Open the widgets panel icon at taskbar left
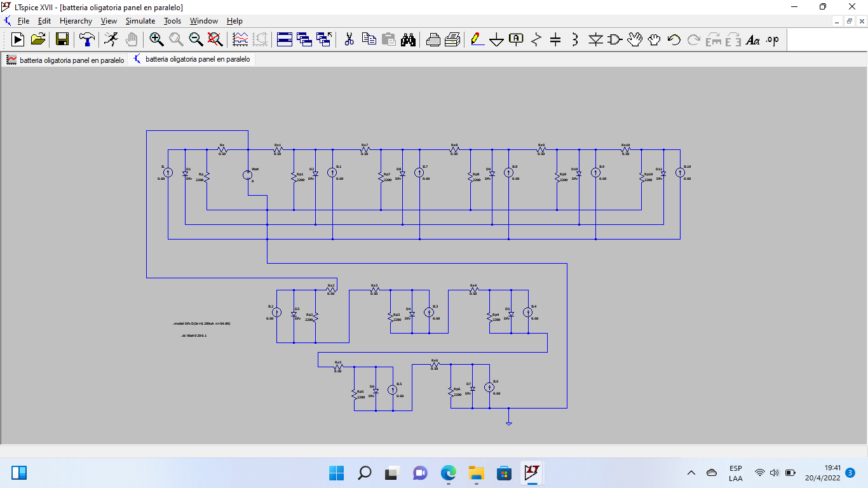Screen dimensions: 868x488 19,473
